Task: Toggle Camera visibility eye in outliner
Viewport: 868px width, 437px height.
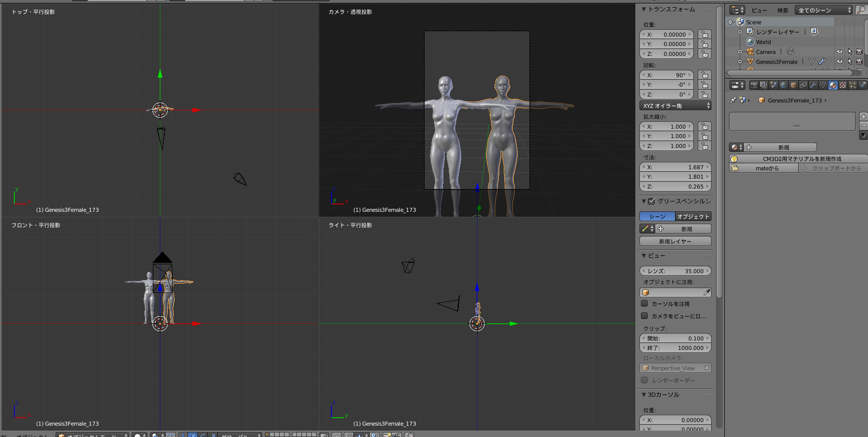Action: [x=840, y=51]
